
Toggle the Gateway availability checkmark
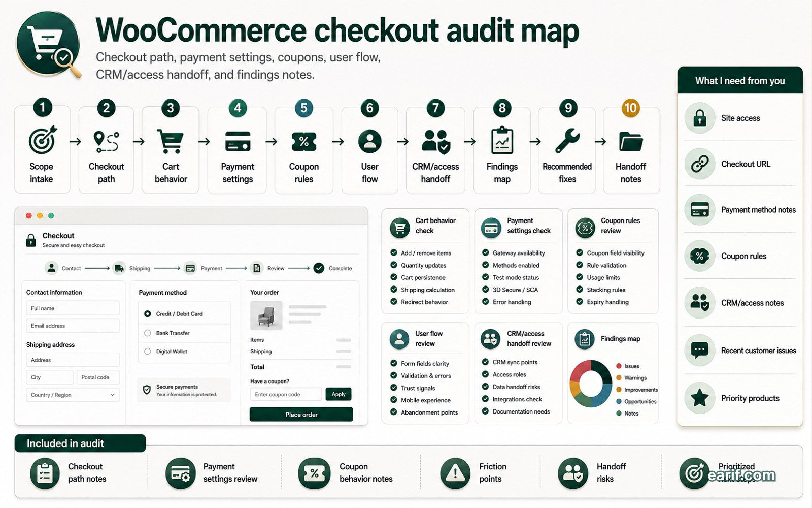coord(485,252)
